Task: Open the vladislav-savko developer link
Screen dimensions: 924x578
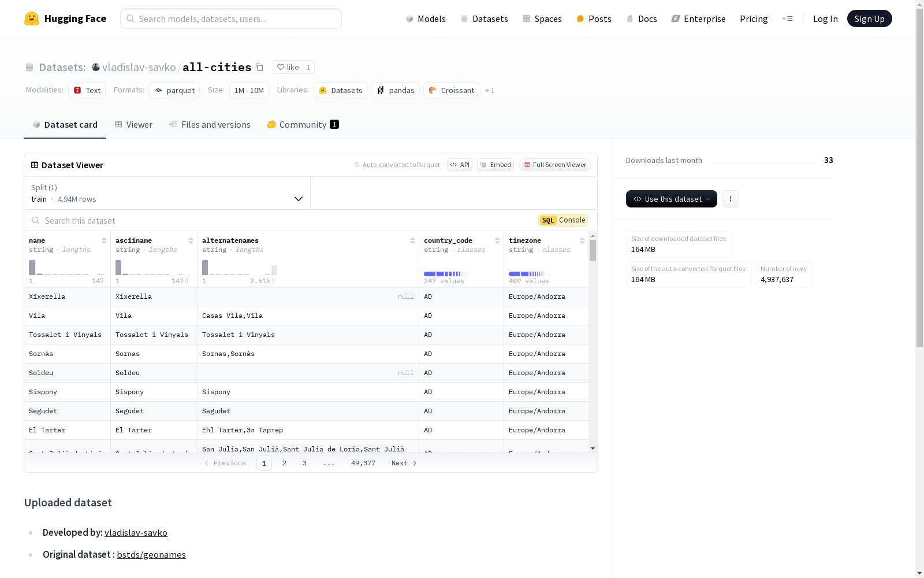Action: pos(136,532)
